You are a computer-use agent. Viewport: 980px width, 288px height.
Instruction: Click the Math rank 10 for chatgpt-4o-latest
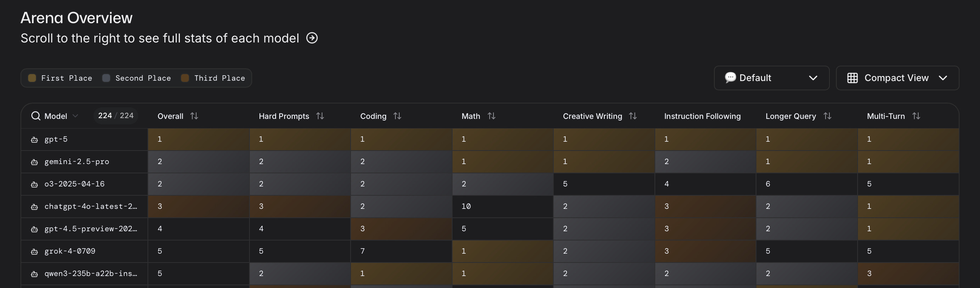pyautogui.click(x=503, y=206)
